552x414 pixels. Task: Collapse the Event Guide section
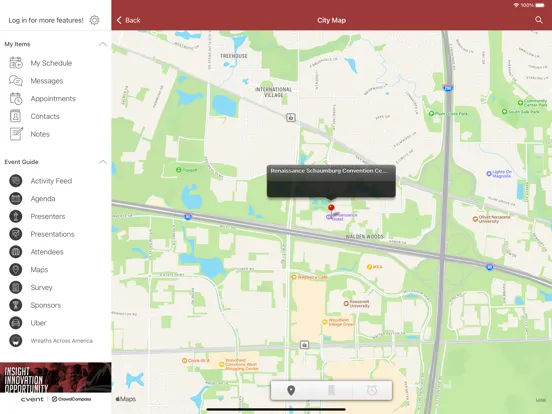tap(103, 162)
